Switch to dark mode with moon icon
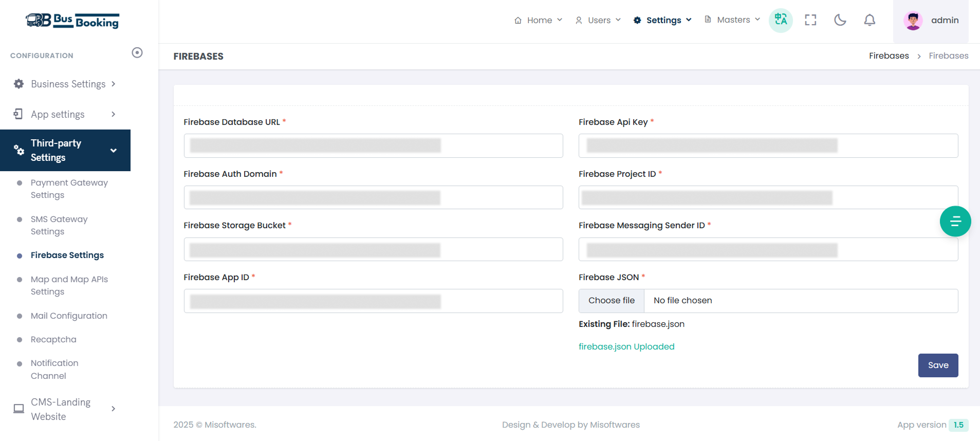Screen dimensions: 980x441 [x=840, y=20]
